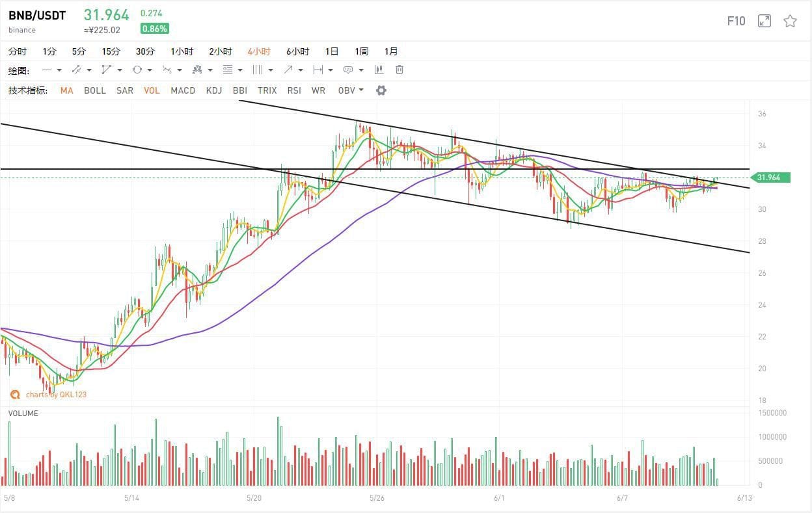Click the trash icon to delete drawings

click(399, 70)
